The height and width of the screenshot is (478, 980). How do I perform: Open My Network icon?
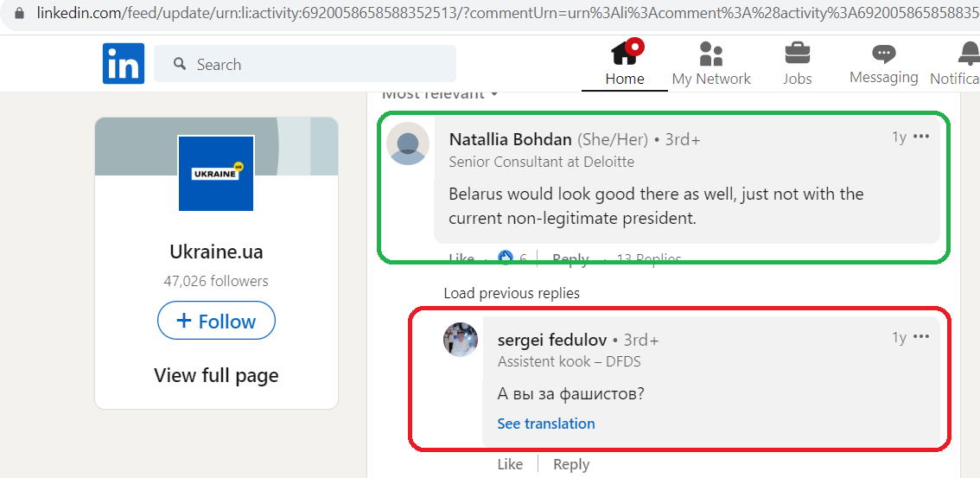click(x=711, y=54)
